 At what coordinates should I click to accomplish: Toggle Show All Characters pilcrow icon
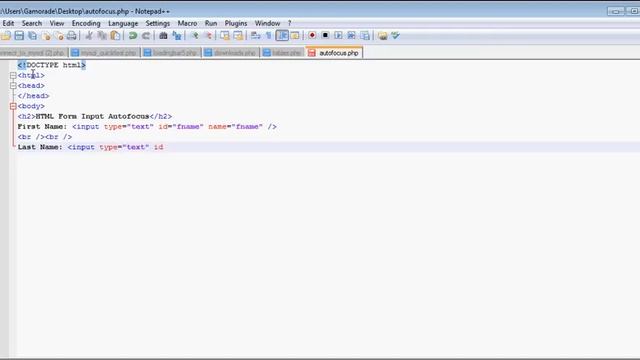point(269,36)
